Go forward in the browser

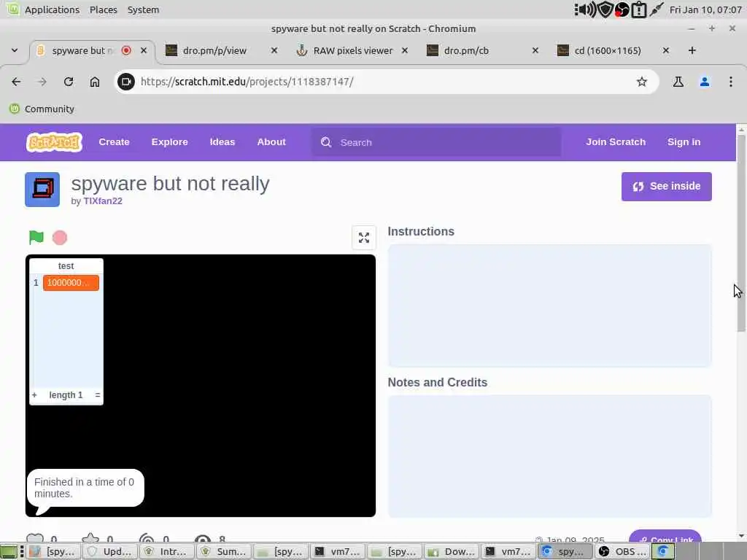(x=42, y=82)
